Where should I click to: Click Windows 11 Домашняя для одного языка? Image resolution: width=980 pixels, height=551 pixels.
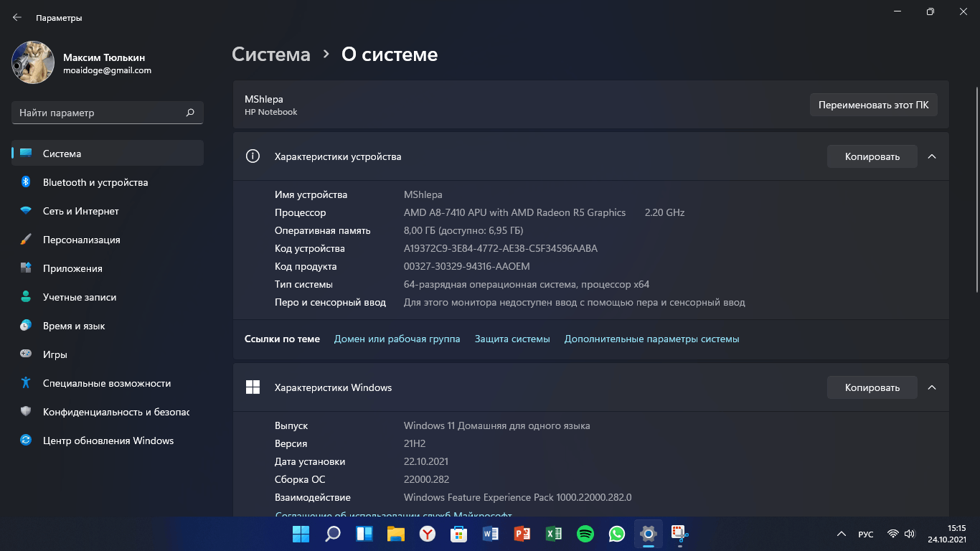497,425
